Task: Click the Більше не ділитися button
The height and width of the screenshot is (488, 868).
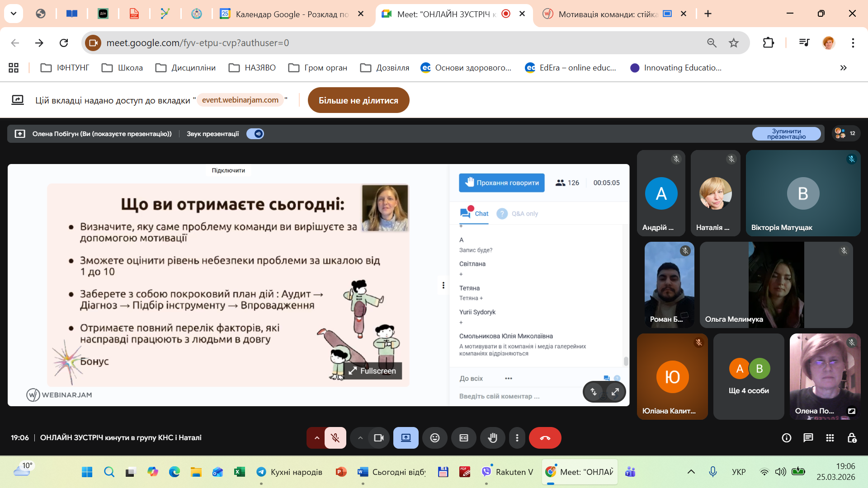Action: (x=358, y=100)
